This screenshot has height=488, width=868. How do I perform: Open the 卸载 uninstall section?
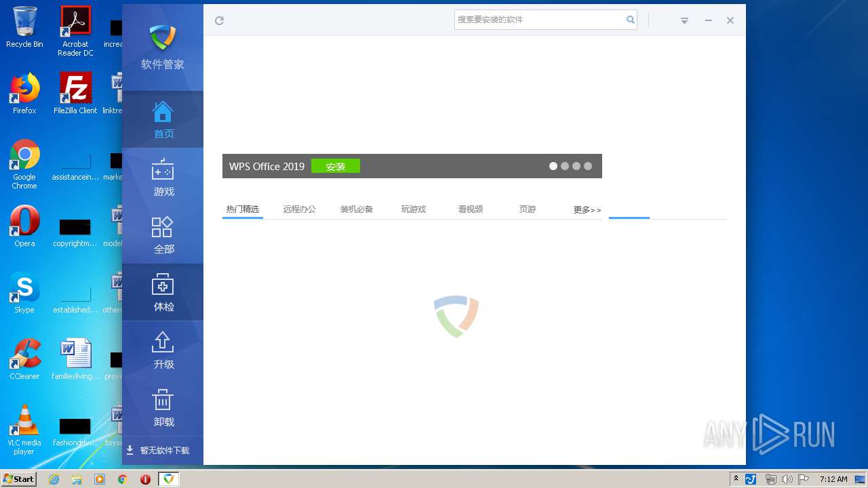[163, 408]
